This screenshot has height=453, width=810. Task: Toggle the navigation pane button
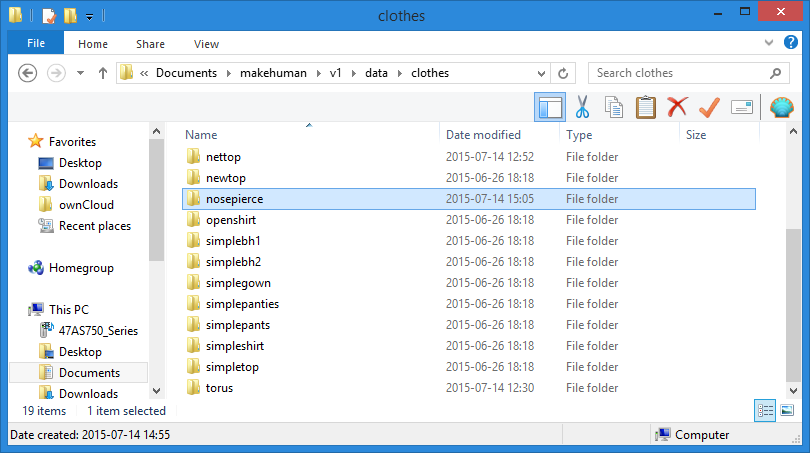coord(549,106)
